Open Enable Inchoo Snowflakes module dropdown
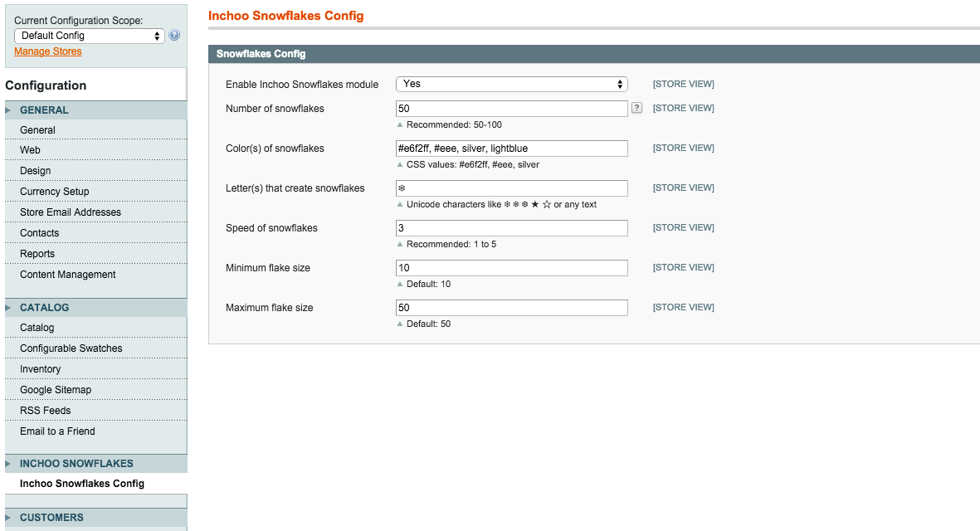 coord(511,84)
